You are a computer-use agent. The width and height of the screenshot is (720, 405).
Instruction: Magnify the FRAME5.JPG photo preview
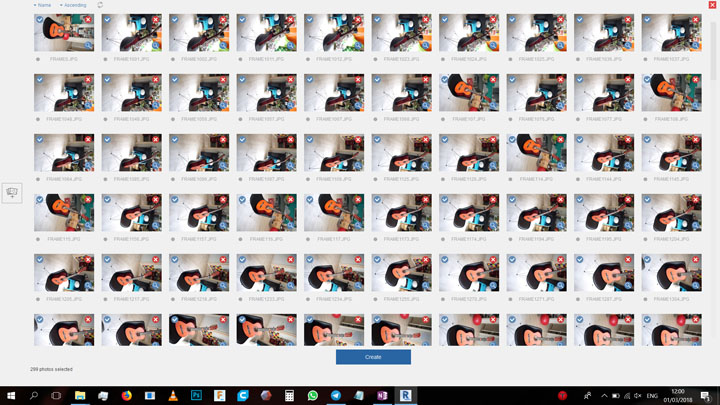pyautogui.click(x=88, y=45)
